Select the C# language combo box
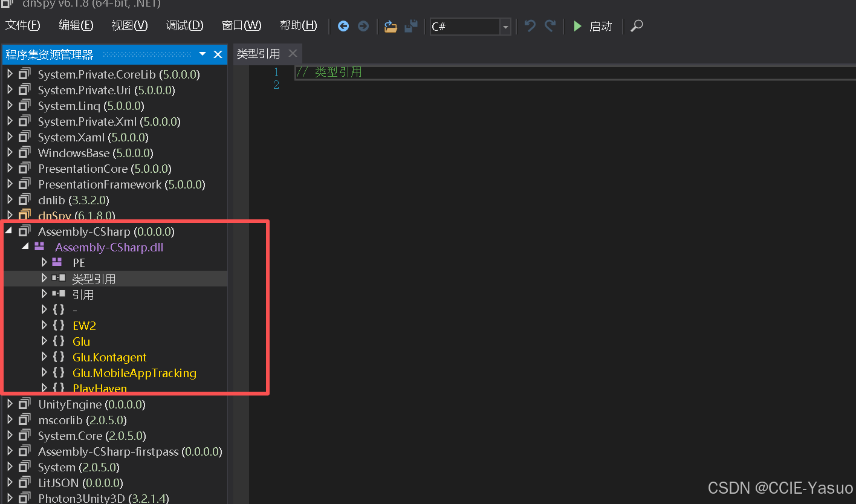The image size is (856, 504). [x=470, y=27]
